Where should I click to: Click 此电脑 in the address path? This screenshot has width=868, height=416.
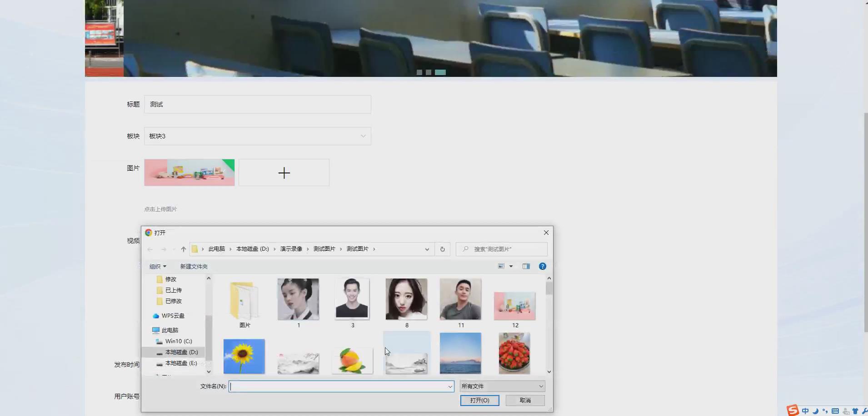(217, 249)
